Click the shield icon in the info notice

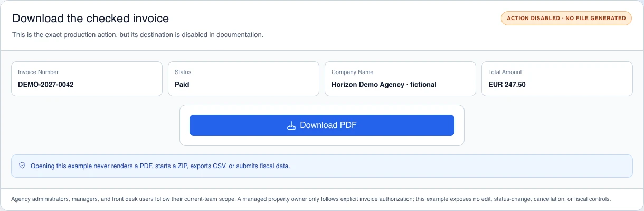coord(22,166)
